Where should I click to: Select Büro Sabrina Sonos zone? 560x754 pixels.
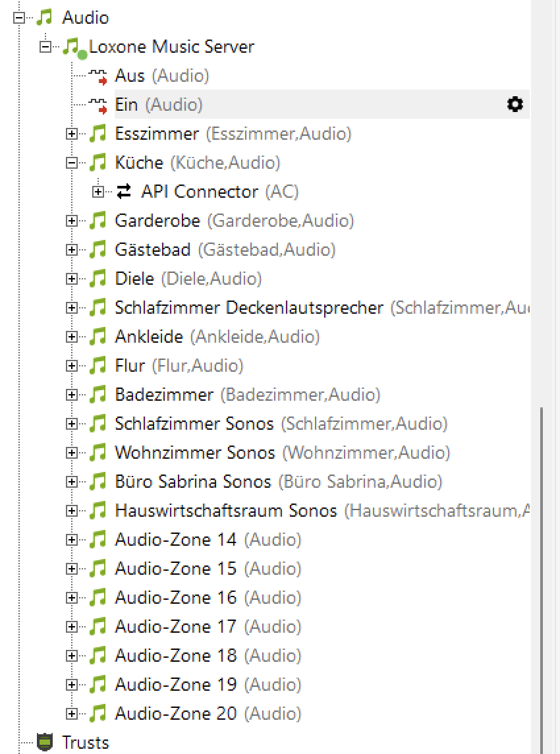click(192, 482)
